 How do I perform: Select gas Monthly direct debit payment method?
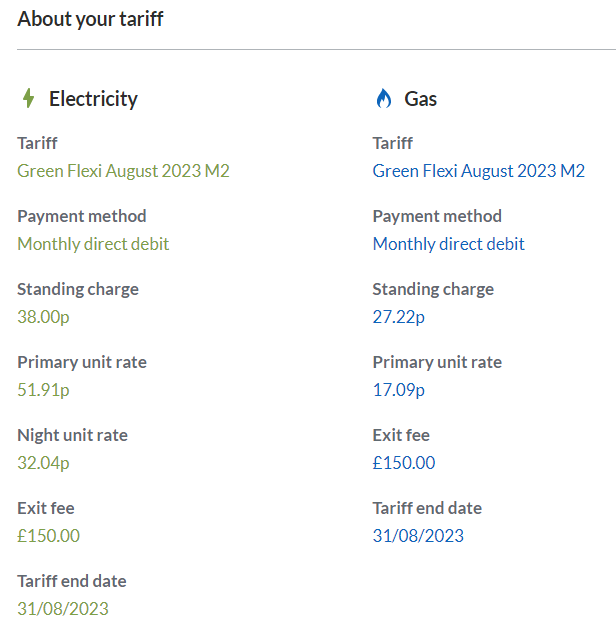pos(448,244)
